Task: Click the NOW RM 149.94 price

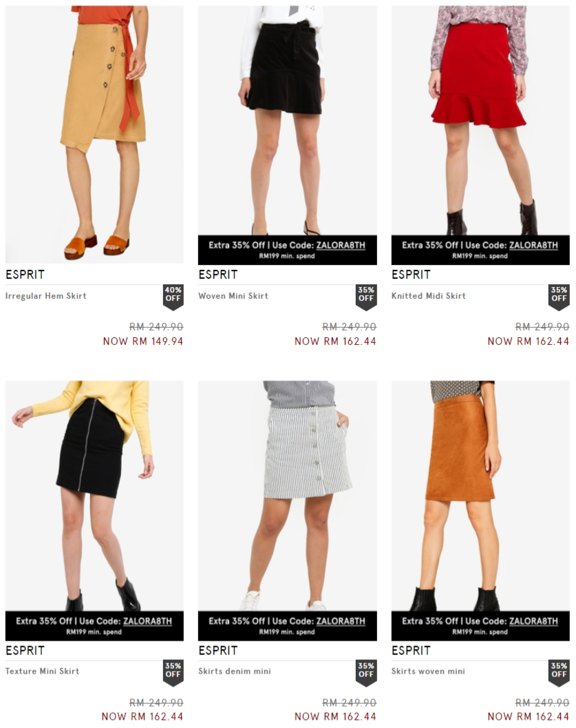Action: coord(143,341)
